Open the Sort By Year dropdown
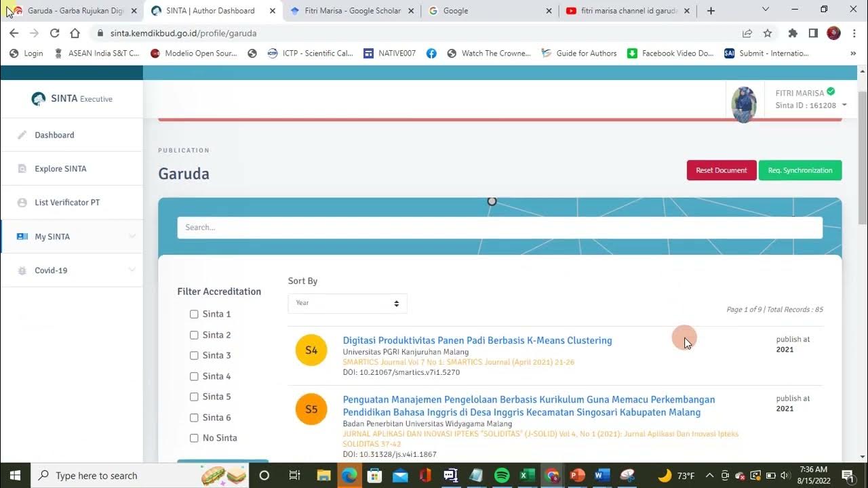The image size is (868, 488). pos(347,303)
